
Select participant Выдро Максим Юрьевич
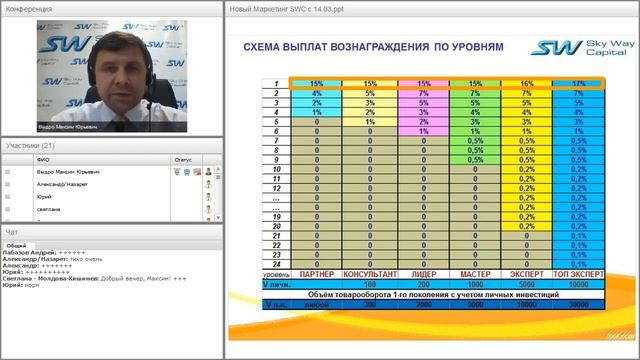tap(68, 172)
